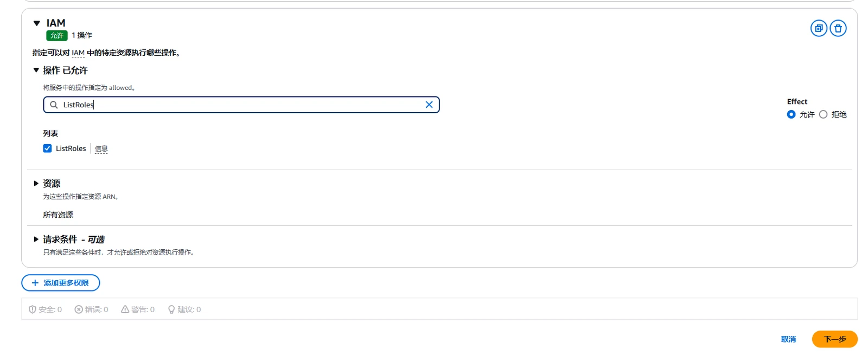Expand the 请求条件 optional section
The image size is (868, 362).
tap(36, 240)
